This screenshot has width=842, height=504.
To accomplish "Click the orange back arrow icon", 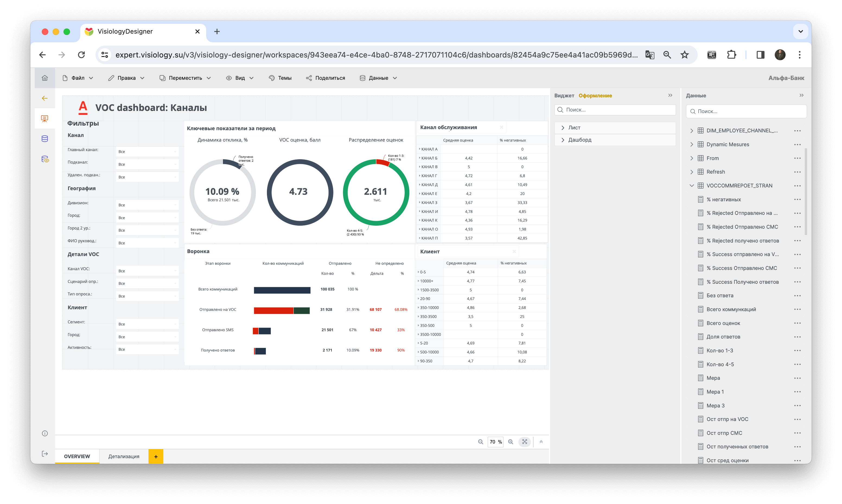I will pyautogui.click(x=44, y=98).
